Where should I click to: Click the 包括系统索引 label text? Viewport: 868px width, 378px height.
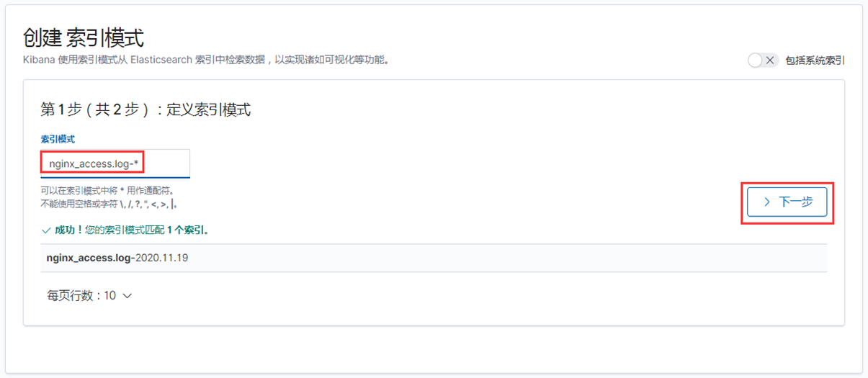(x=815, y=60)
